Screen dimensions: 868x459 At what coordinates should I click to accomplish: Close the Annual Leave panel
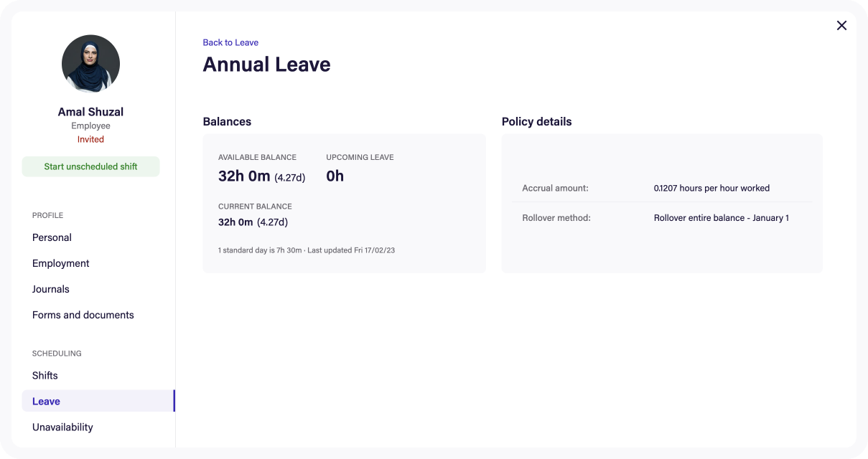click(x=841, y=25)
